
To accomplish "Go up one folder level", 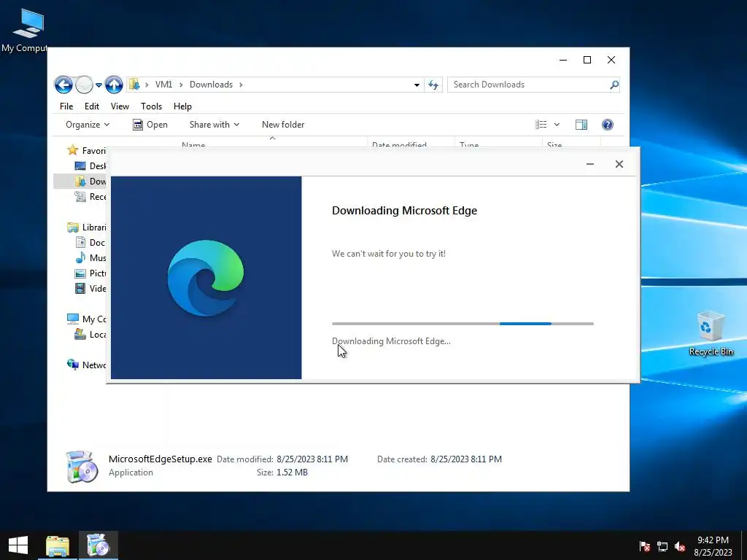I will (x=114, y=85).
